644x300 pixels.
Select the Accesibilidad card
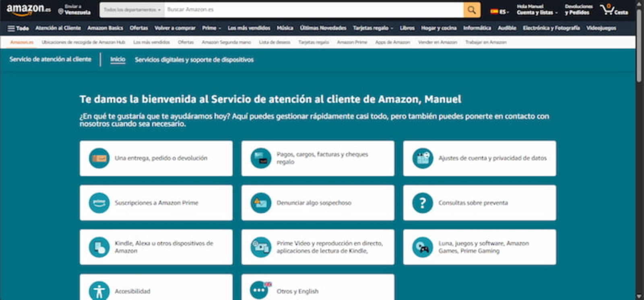(x=156, y=288)
